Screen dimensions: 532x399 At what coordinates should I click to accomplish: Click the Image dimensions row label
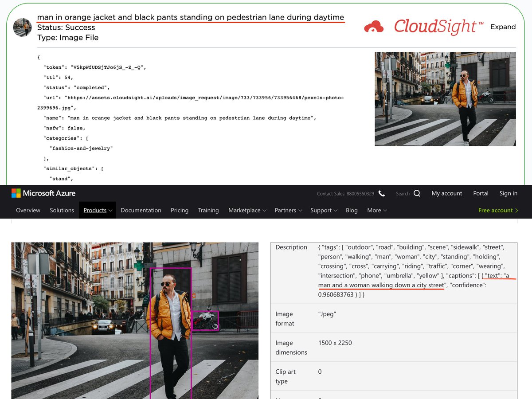pos(291,348)
